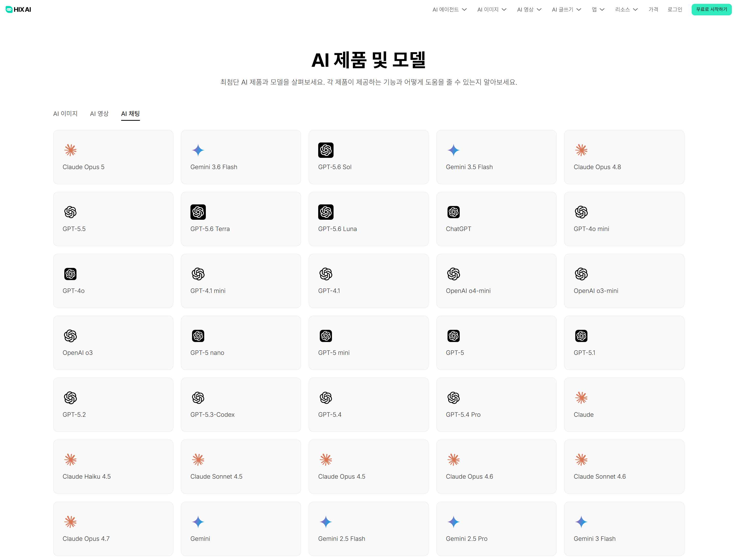Open the Claude Sonnet 4.5 label
Screen dimensions: 738x560
pos(216,477)
